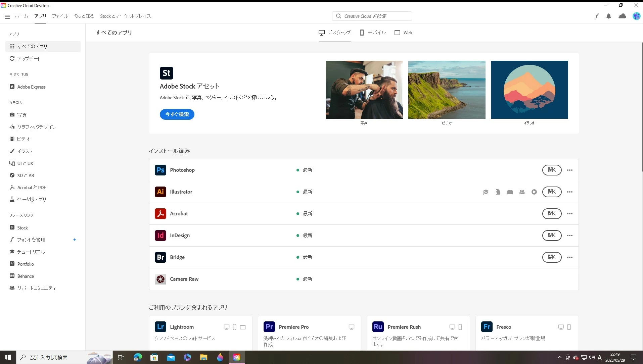Viewport: 643px width, 364px height.
Task: Select すべてのアプリ in sidebar
Action: point(43,46)
